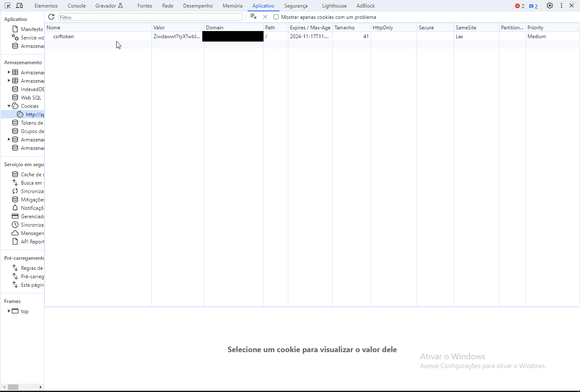Expand the first Armazenamento tree node

(9, 72)
